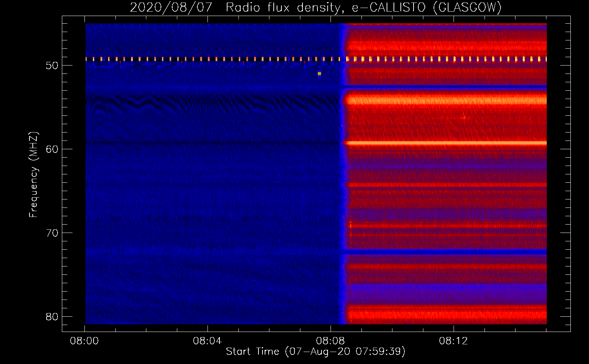Click the 80 MHz frequency tick label
The height and width of the screenshot is (364, 589).
(x=52, y=317)
